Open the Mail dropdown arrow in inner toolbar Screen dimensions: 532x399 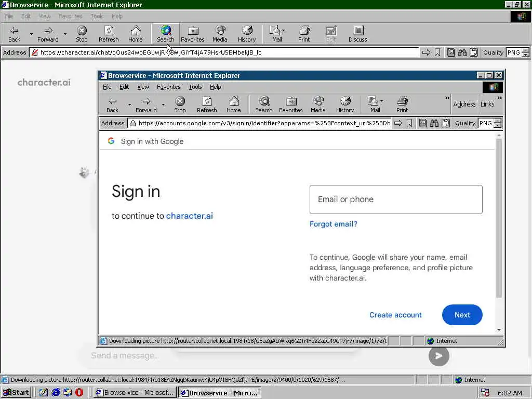(x=382, y=101)
